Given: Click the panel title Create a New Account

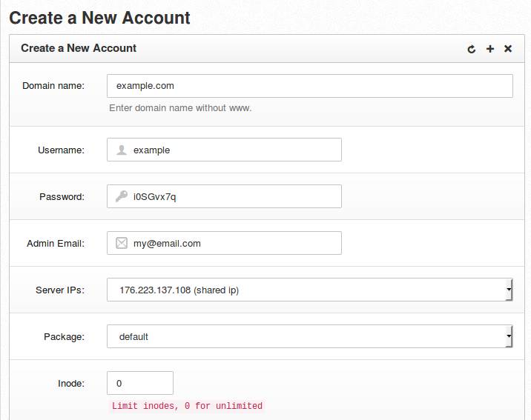Looking at the screenshot, I should point(79,48).
